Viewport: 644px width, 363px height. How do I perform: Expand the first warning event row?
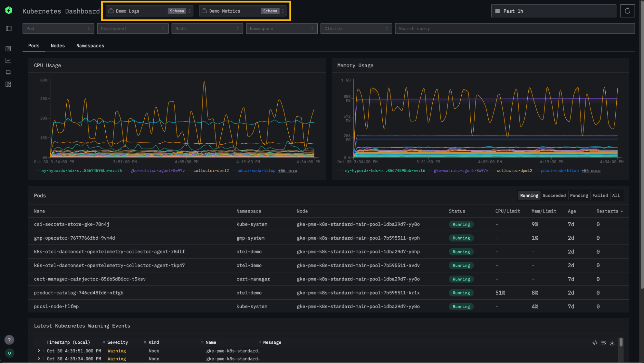pyautogui.click(x=39, y=350)
